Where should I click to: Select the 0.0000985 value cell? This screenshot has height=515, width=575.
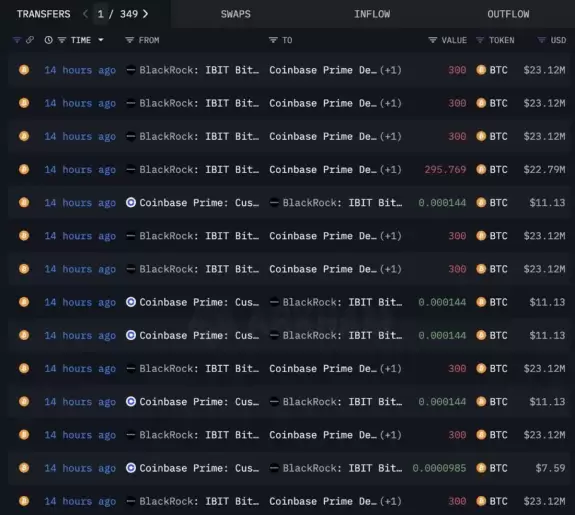439,468
